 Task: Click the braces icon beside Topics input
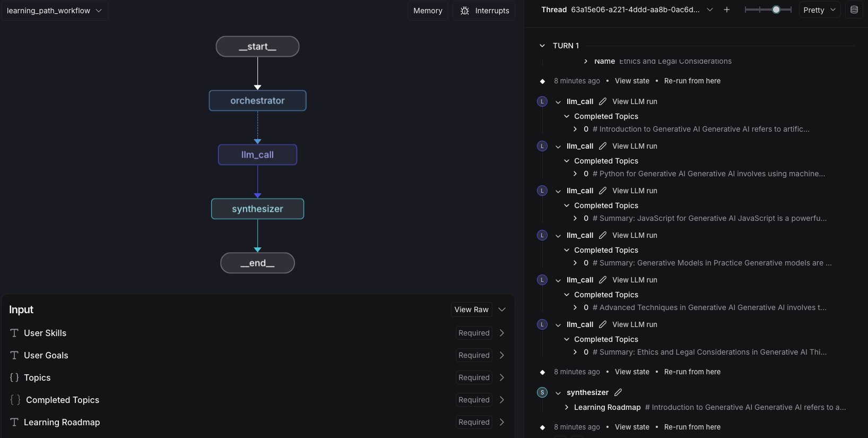[x=14, y=377]
